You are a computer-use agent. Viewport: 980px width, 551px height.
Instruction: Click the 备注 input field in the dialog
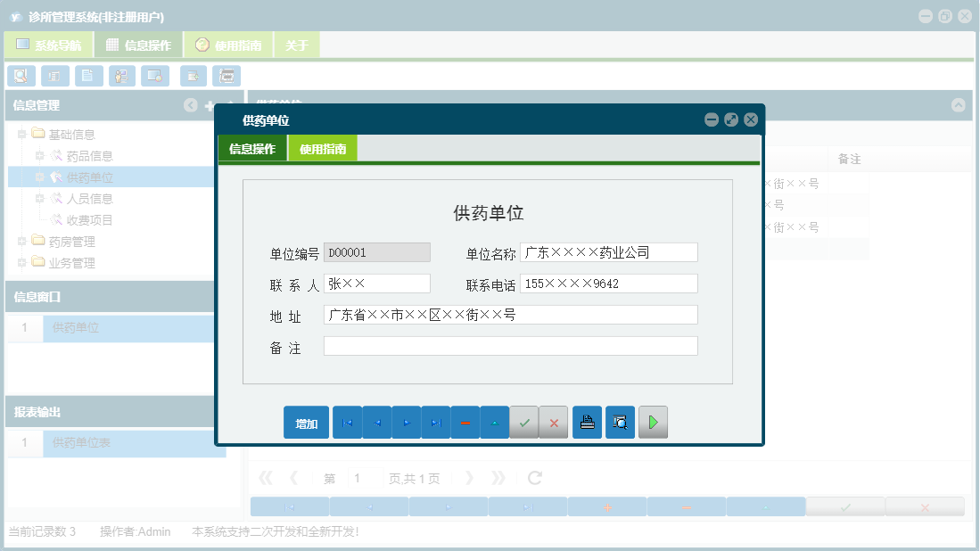510,345
